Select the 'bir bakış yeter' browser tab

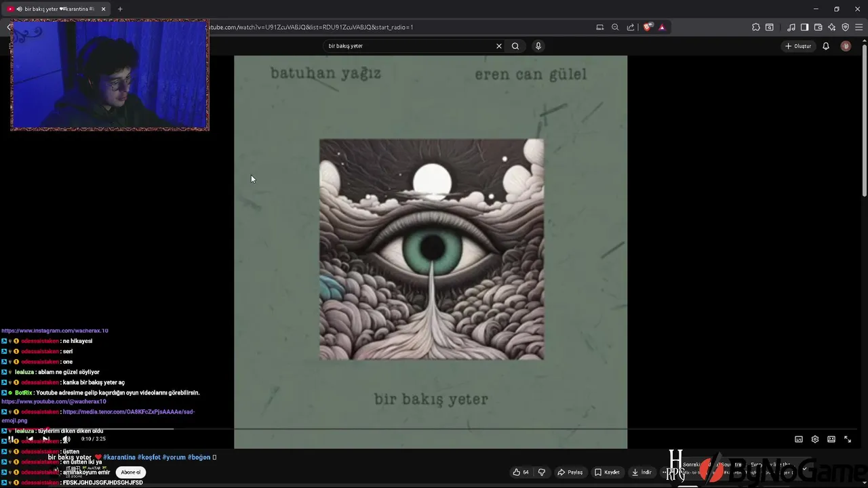pyautogui.click(x=57, y=9)
